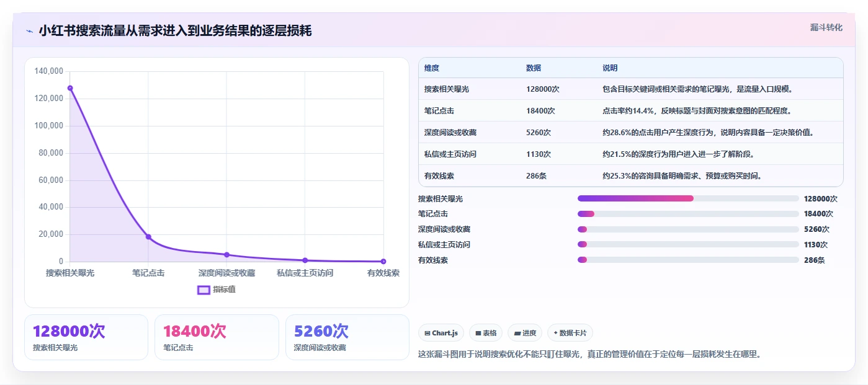Click the 有效线索 progress bar
The width and height of the screenshot is (868, 385).
(x=688, y=260)
